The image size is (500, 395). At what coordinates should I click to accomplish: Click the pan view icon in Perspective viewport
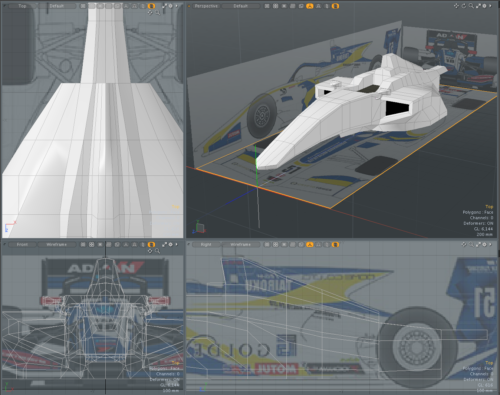pyautogui.click(x=456, y=6)
